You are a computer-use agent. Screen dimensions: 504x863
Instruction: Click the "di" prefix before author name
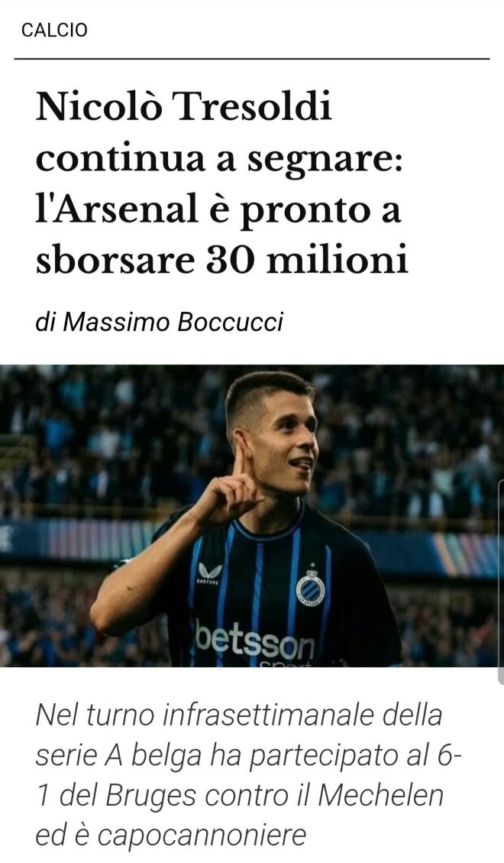(46, 323)
